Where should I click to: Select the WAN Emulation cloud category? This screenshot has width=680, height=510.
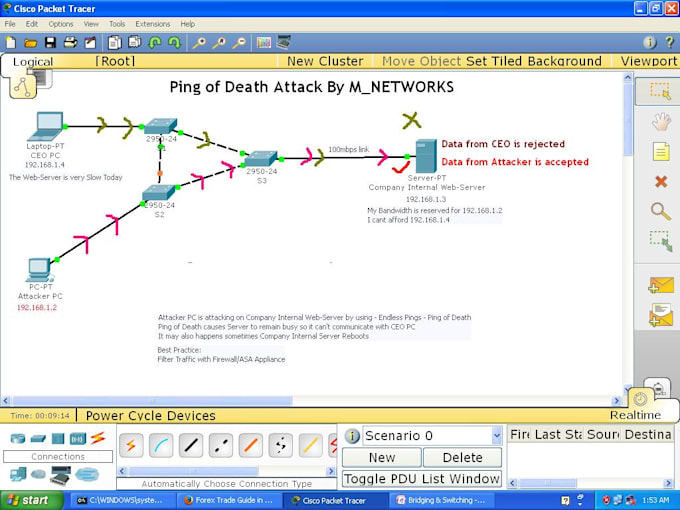[x=38, y=474]
